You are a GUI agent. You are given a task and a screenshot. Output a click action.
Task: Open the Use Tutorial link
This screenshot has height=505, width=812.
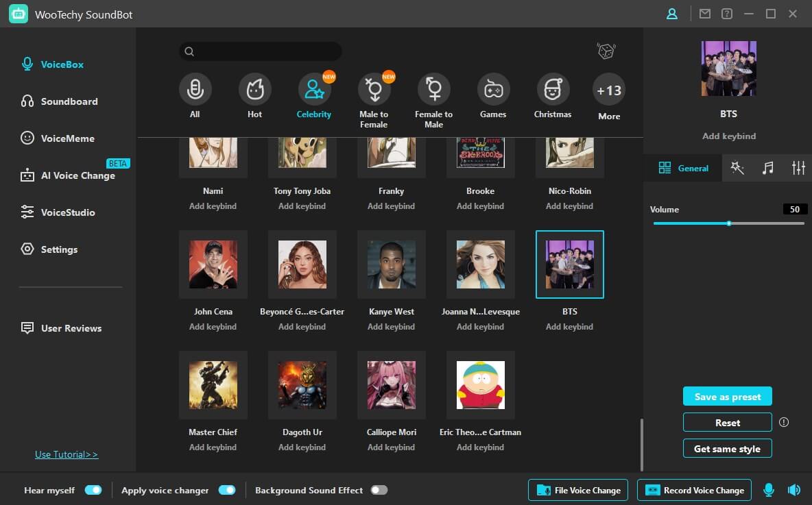[x=67, y=454]
